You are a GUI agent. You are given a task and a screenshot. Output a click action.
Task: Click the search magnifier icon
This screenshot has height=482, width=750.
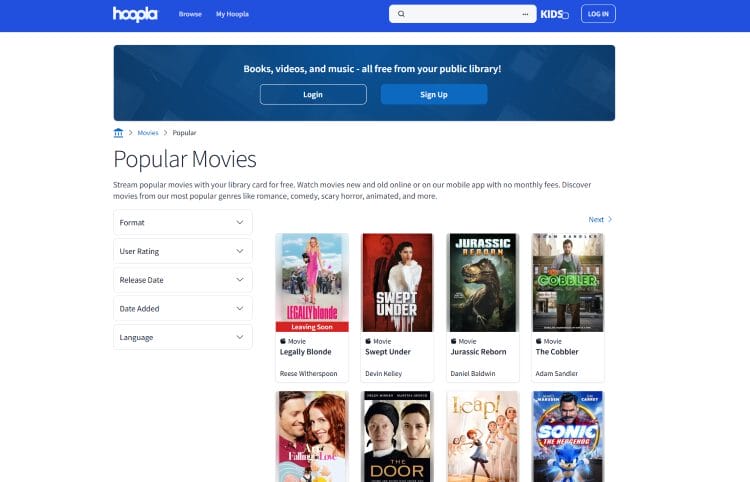pos(401,14)
